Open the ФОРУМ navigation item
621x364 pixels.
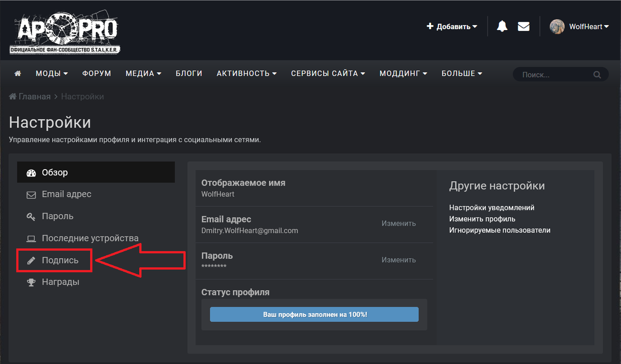(97, 74)
